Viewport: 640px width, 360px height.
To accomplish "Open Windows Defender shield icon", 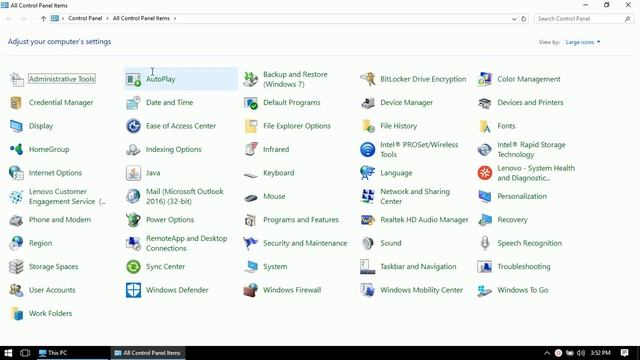I will click(133, 290).
